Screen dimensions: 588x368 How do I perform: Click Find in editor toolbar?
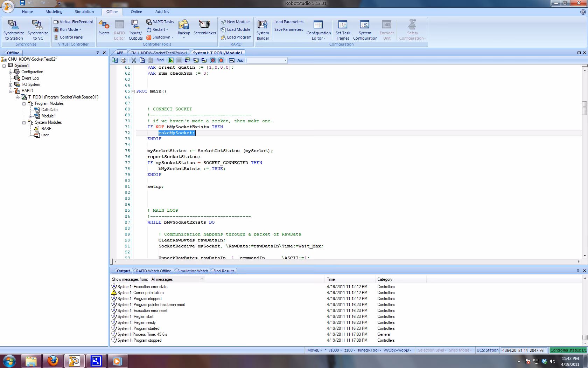click(160, 60)
